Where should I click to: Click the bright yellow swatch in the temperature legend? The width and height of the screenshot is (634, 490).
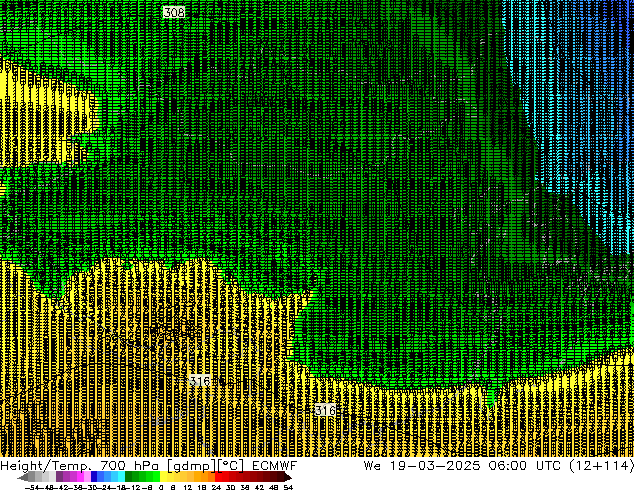pyautogui.click(x=163, y=477)
